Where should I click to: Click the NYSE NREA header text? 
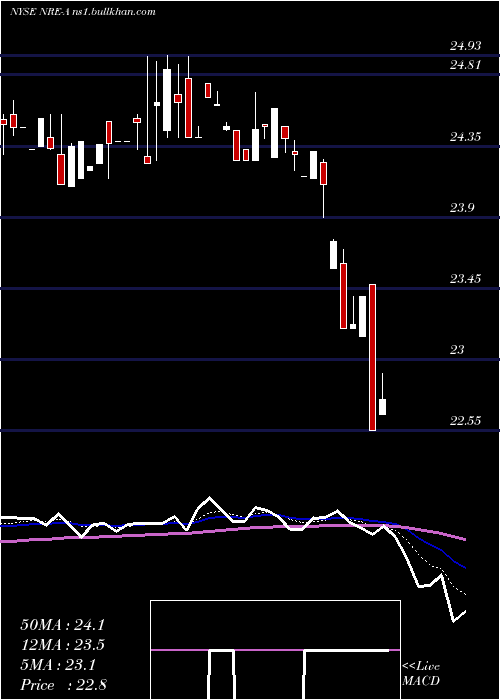[83, 12]
